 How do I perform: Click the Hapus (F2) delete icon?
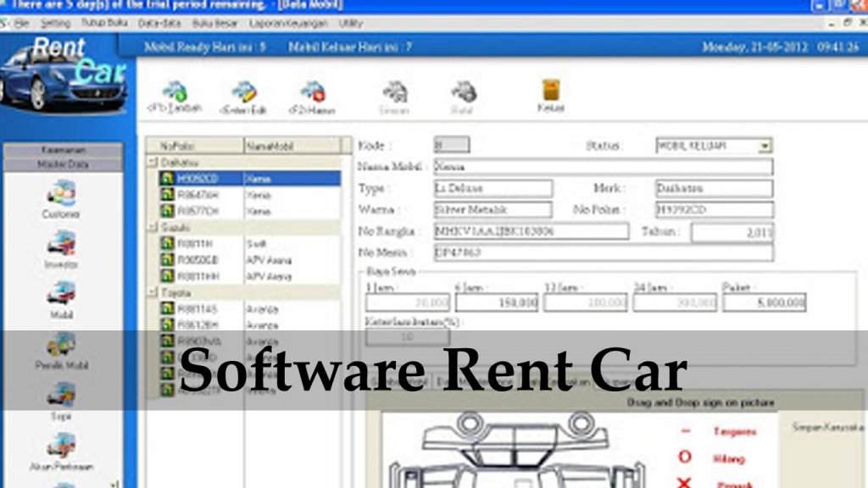coord(313,91)
